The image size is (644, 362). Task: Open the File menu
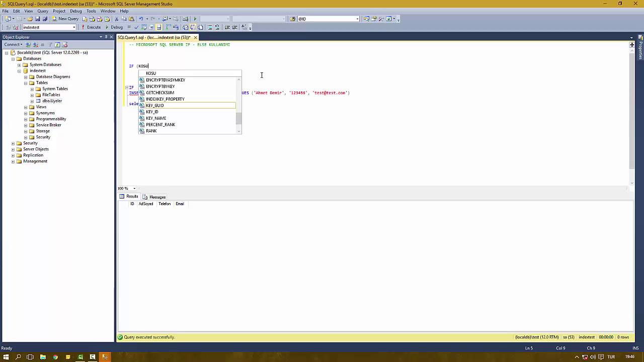[5, 11]
